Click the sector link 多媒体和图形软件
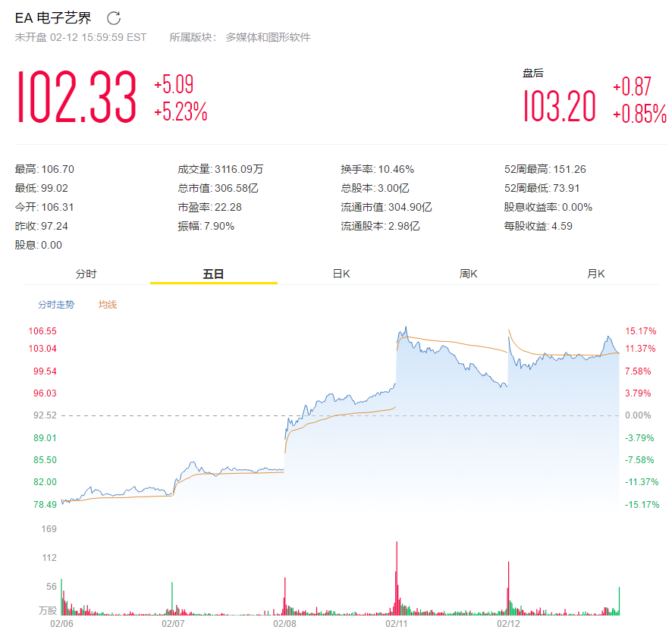 268,38
